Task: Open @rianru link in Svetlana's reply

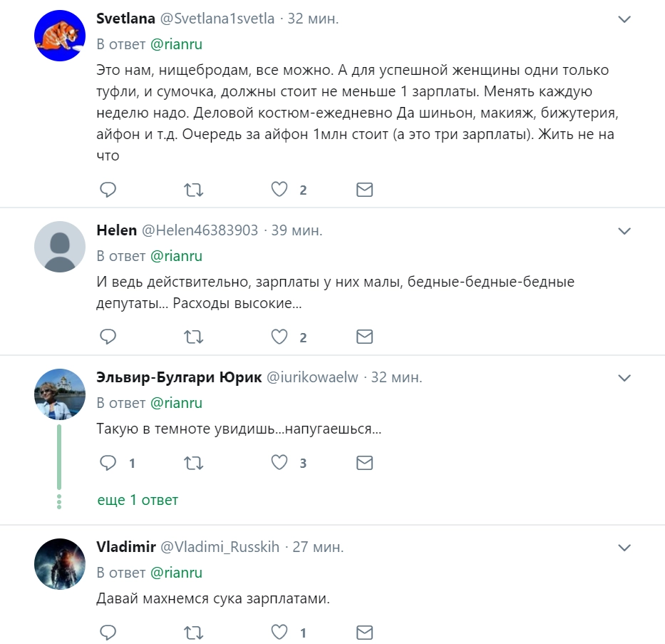Action: pos(176,44)
